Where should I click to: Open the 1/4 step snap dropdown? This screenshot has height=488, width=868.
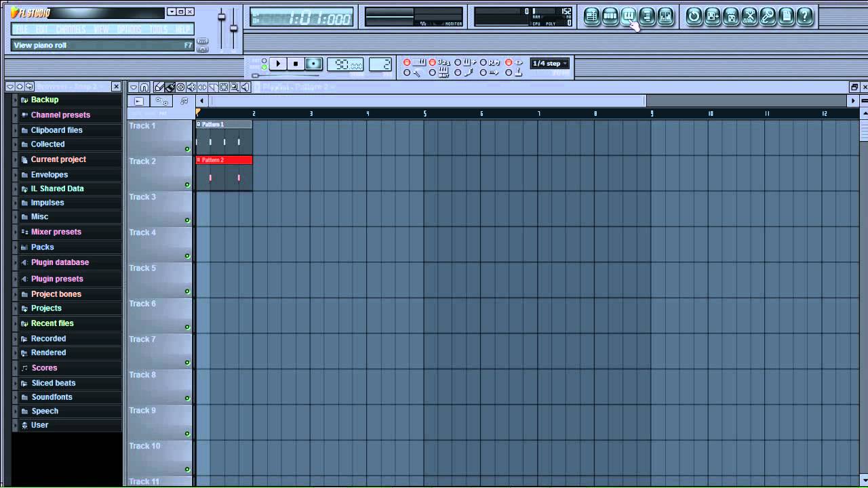coord(549,63)
